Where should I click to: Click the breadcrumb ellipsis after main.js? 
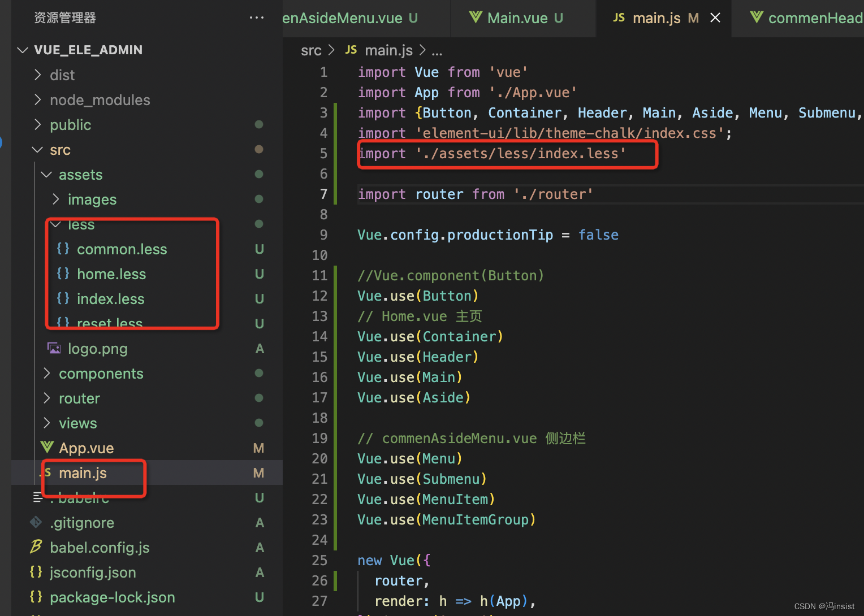pyautogui.click(x=437, y=50)
